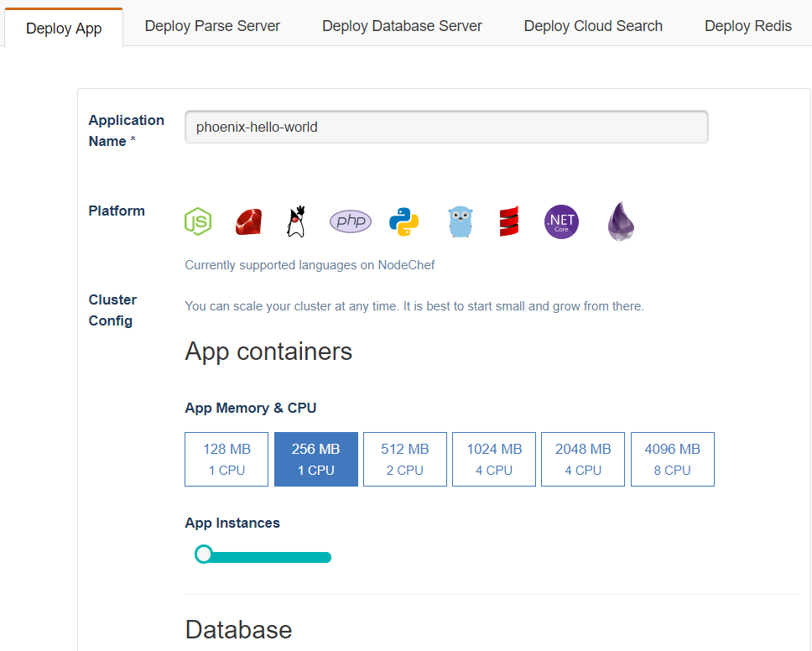Select the Scala platform icon
The image size is (812, 651).
(508, 221)
